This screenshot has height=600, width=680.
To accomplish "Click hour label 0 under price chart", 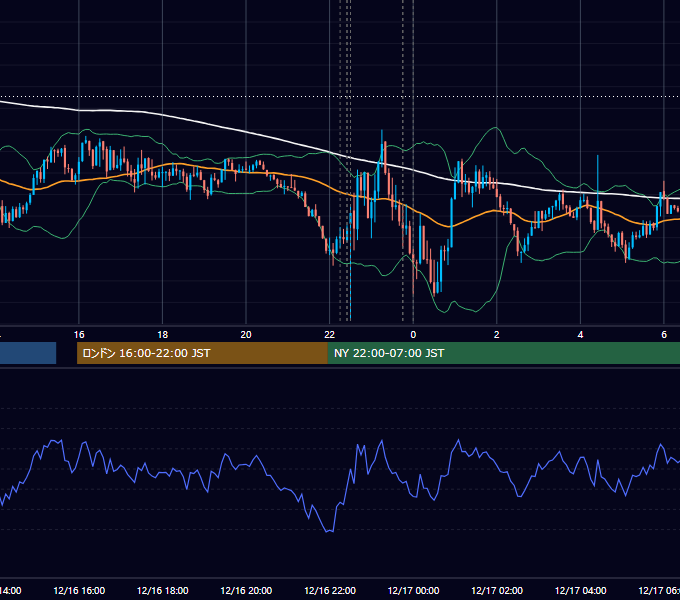I will [413, 335].
